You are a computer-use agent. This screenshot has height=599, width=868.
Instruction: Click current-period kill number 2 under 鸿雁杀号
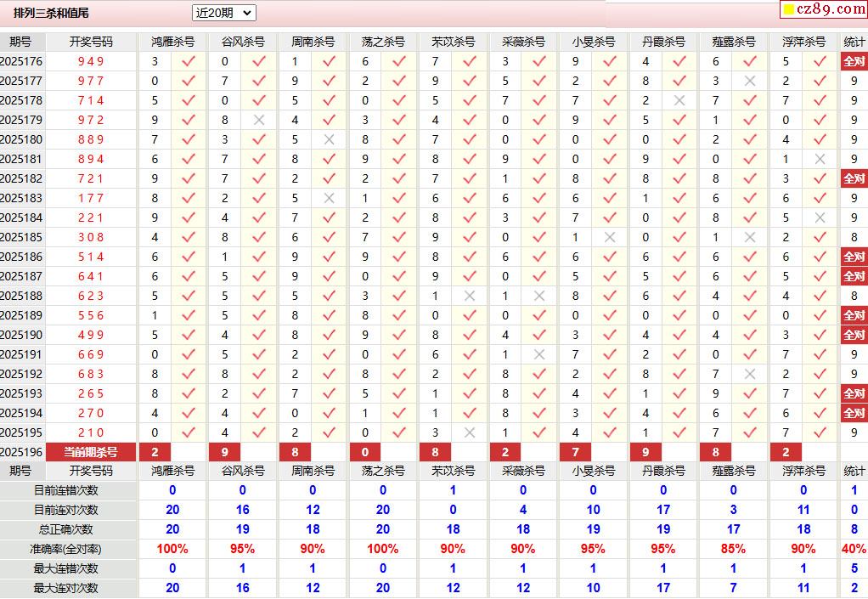click(155, 452)
